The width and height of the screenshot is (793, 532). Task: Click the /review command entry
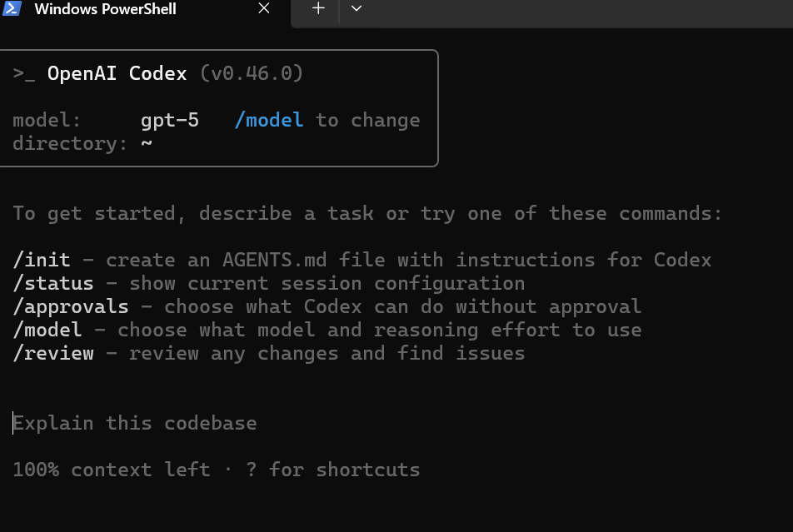point(53,353)
